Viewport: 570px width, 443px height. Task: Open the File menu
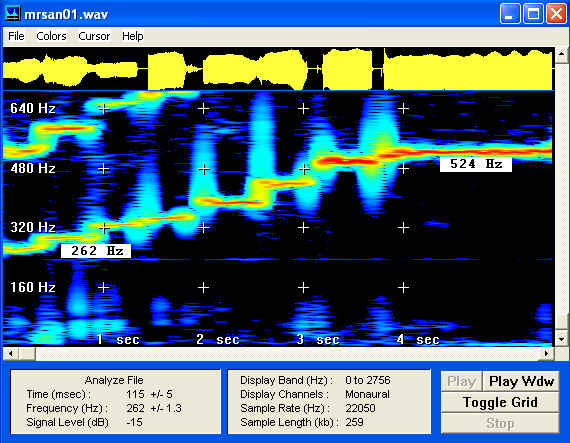coord(16,36)
